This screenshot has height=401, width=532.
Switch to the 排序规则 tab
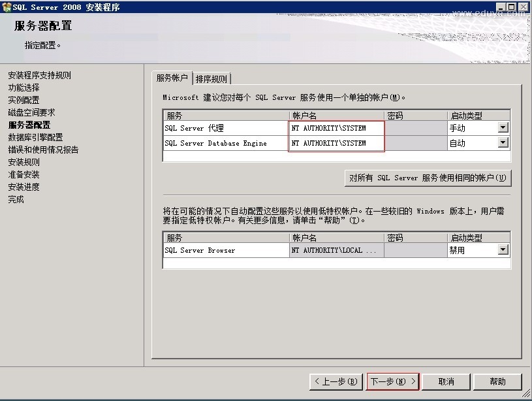click(x=211, y=79)
